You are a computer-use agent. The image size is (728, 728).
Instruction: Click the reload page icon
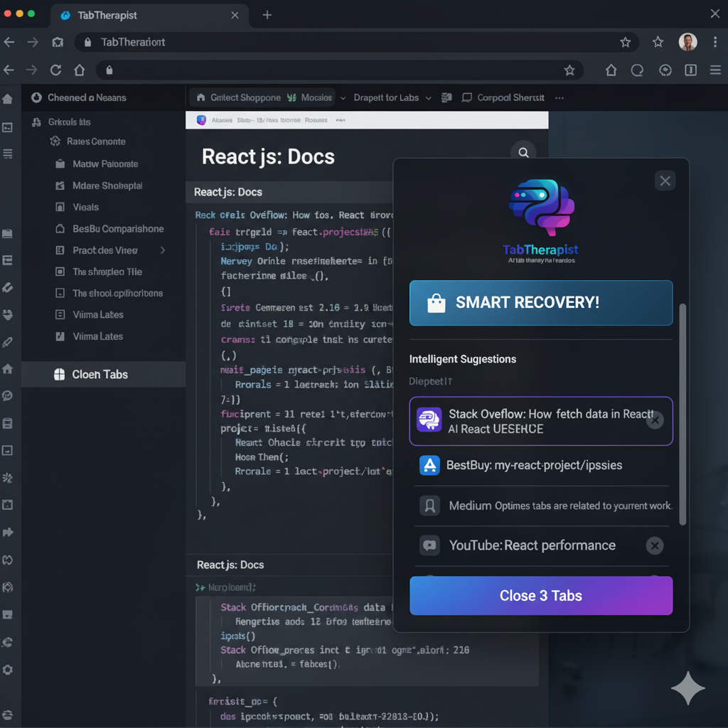click(x=55, y=70)
